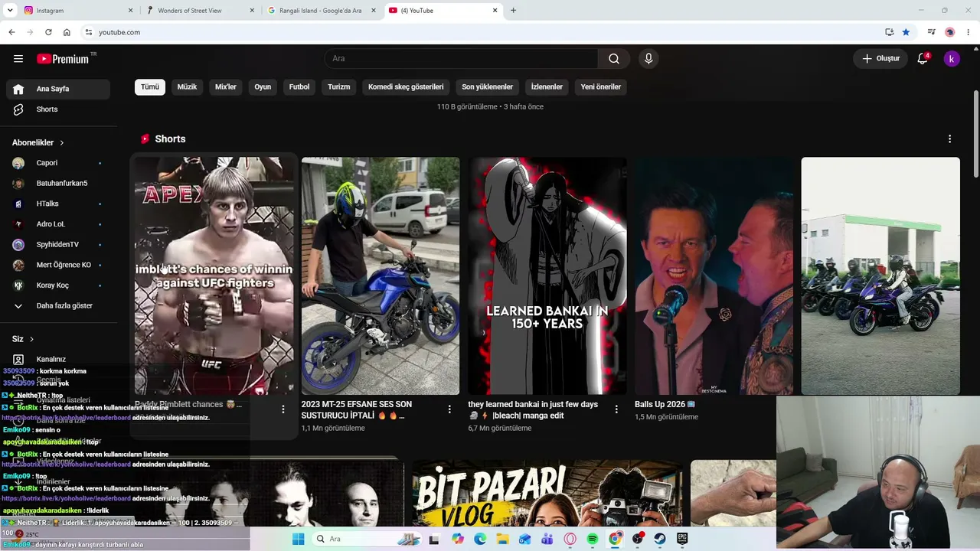Screen dimensions: 980x551
Task: Select the Tümü filter chip
Action: point(150,87)
